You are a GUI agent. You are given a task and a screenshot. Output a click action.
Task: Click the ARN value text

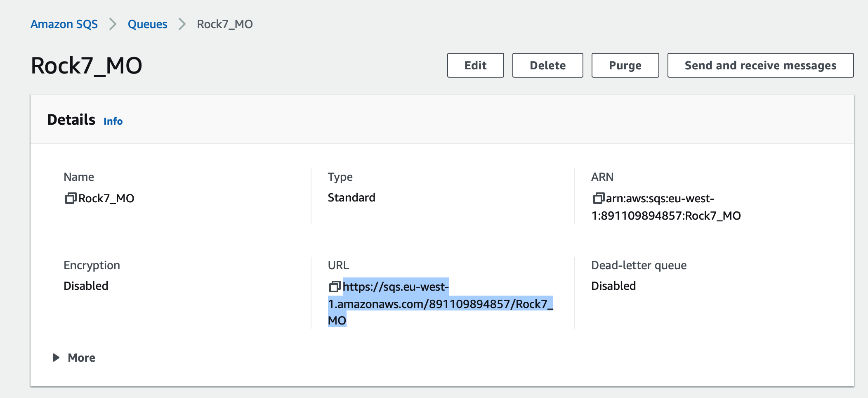[x=666, y=207]
